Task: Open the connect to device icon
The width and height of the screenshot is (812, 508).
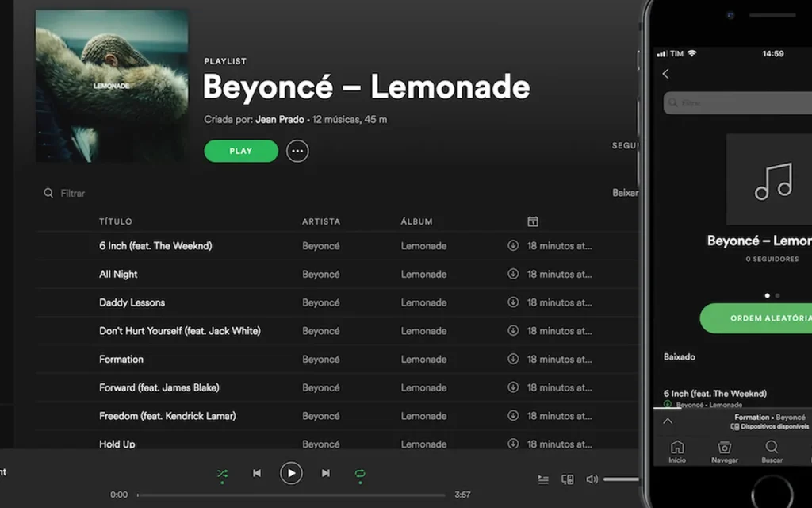Action: pos(568,479)
